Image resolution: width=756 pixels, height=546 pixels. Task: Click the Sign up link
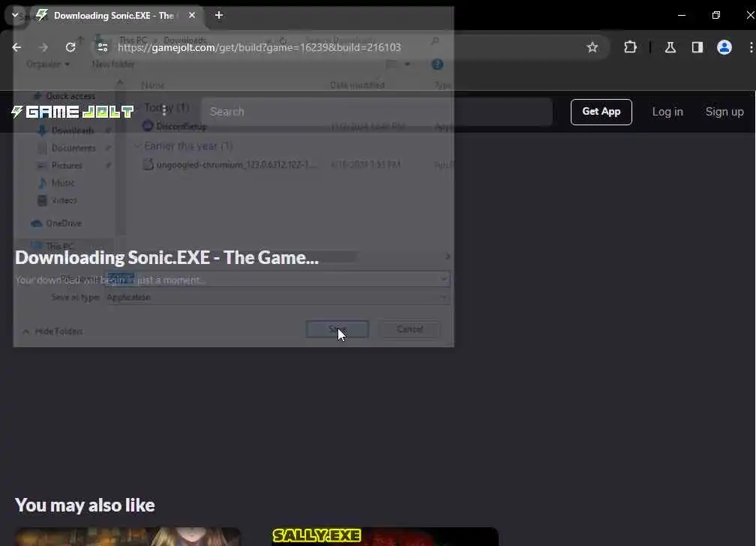tap(724, 112)
